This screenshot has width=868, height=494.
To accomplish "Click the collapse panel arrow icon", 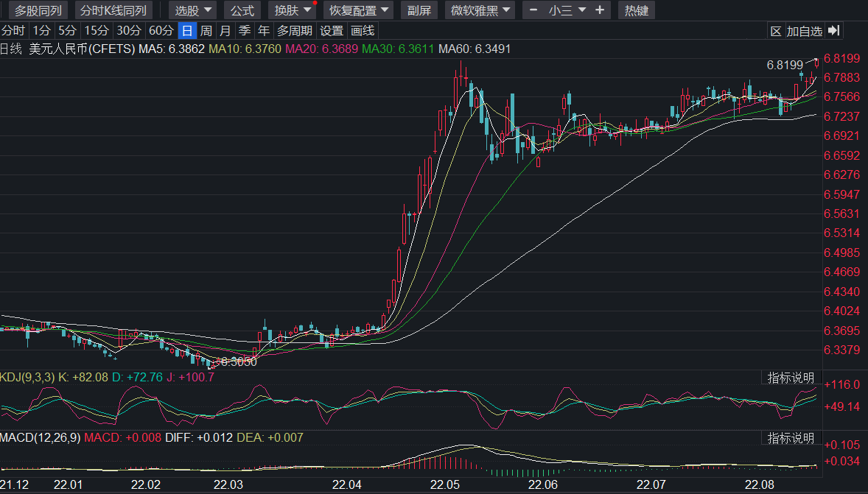I will [834, 31].
